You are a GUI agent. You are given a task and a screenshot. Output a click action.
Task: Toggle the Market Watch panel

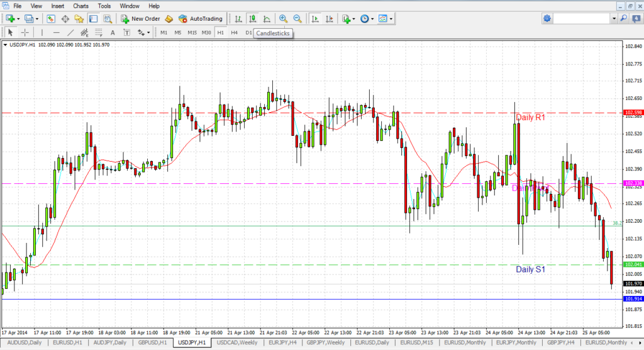pyautogui.click(x=51, y=18)
